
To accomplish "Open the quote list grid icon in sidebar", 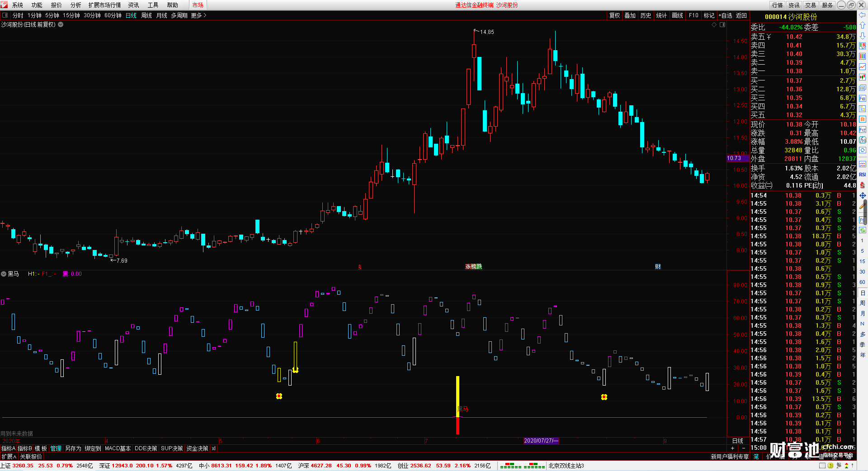I will (x=863, y=57).
